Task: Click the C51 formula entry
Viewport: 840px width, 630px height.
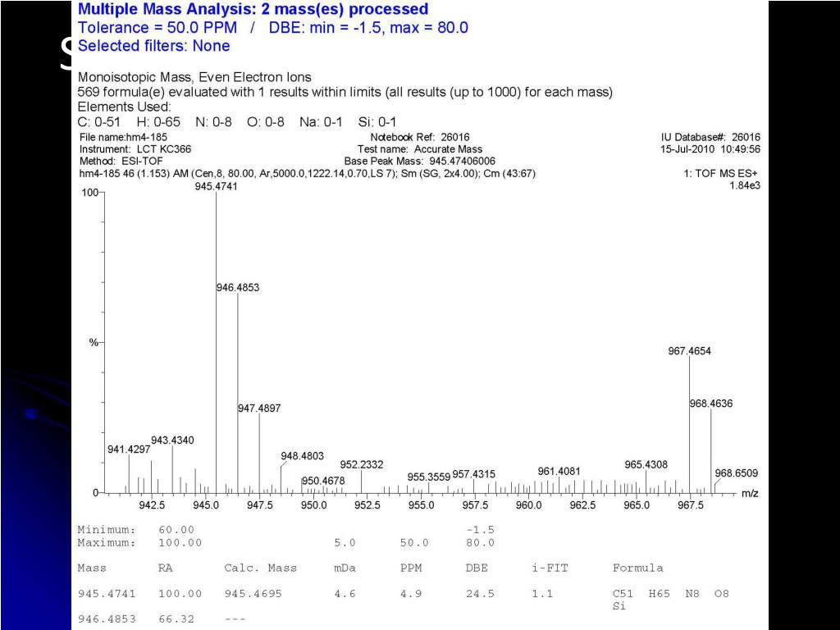Action: (623, 594)
